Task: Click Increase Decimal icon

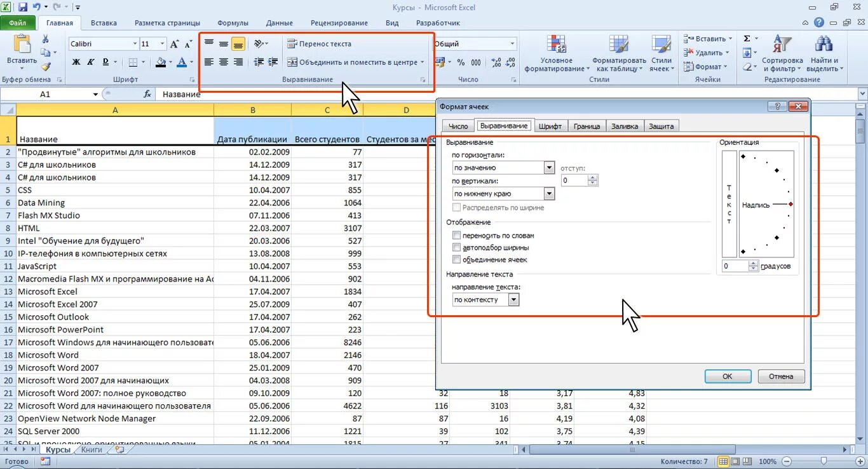Action: (496, 62)
